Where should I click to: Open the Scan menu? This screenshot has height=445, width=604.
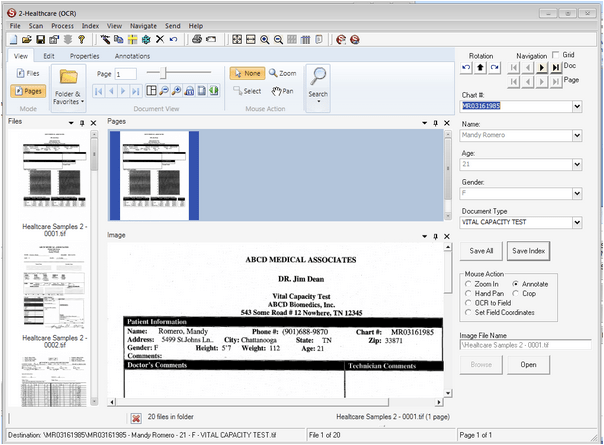point(36,26)
